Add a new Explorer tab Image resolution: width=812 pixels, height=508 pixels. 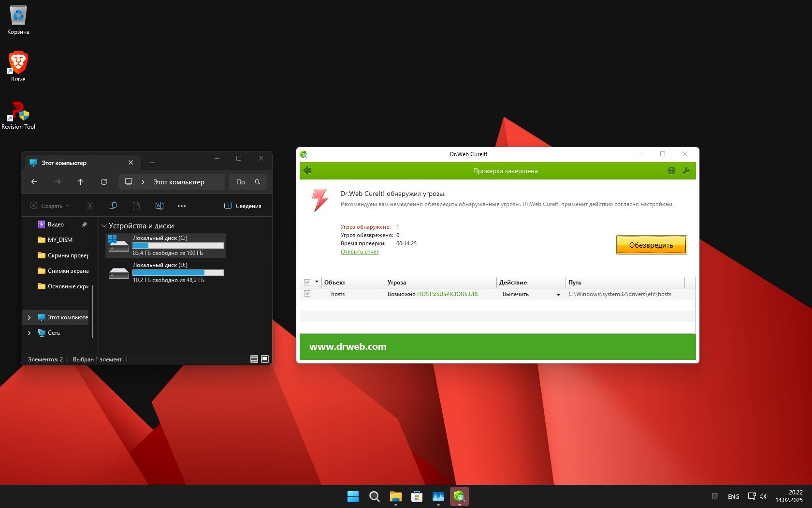pos(152,163)
